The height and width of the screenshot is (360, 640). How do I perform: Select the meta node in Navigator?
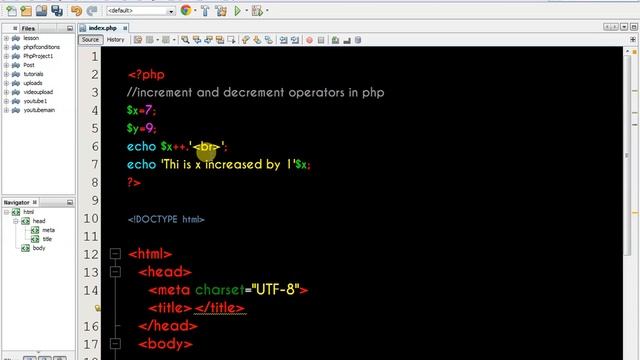pyautogui.click(x=48, y=230)
